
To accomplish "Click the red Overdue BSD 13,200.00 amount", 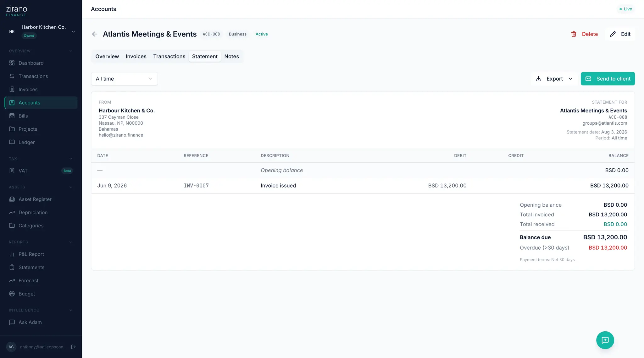I will point(608,248).
